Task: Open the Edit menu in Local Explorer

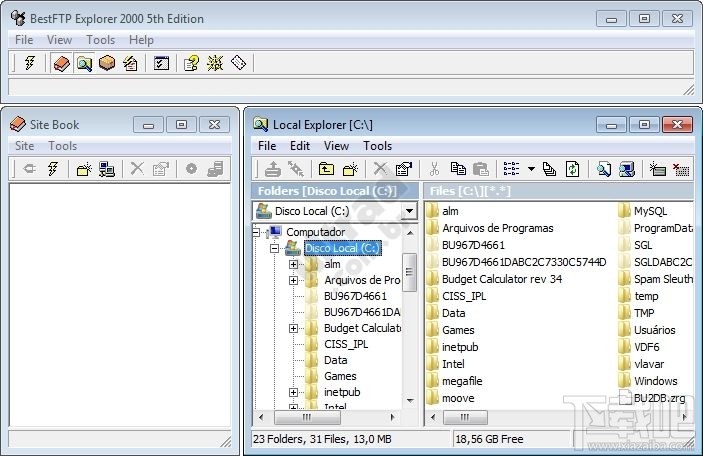Action: (300, 146)
